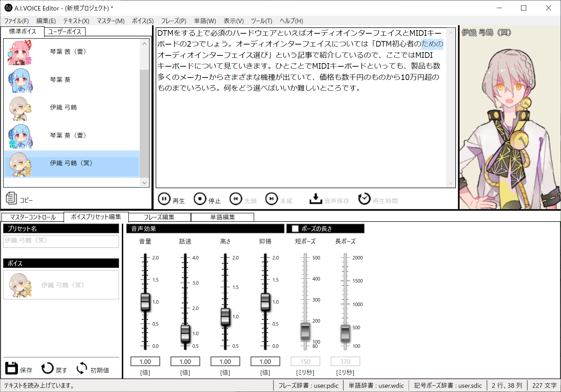The width and height of the screenshot is (561, 392).
Task: Open the フレーズ(P) menu
Action: (x=173, y=21)
